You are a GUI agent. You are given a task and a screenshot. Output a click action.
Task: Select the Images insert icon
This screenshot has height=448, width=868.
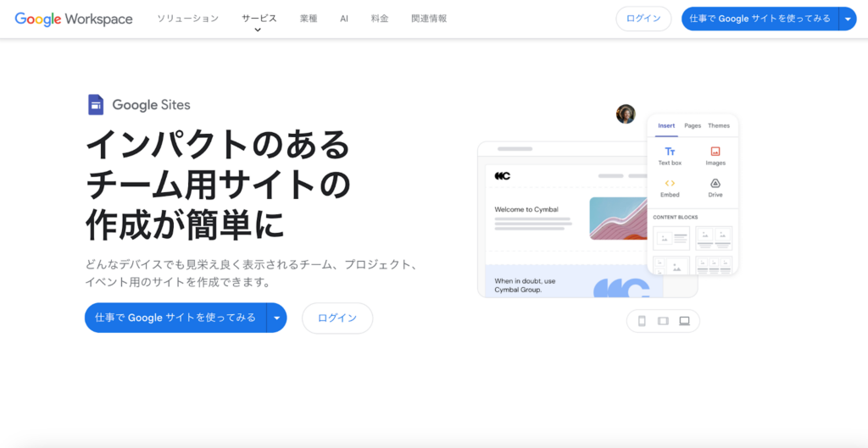click(715, 151)
